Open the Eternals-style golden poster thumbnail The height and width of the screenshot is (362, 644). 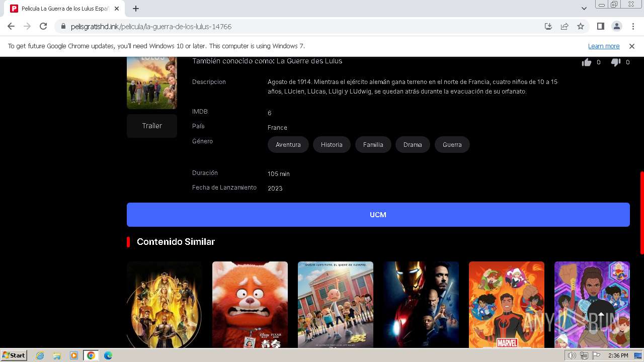165,305
